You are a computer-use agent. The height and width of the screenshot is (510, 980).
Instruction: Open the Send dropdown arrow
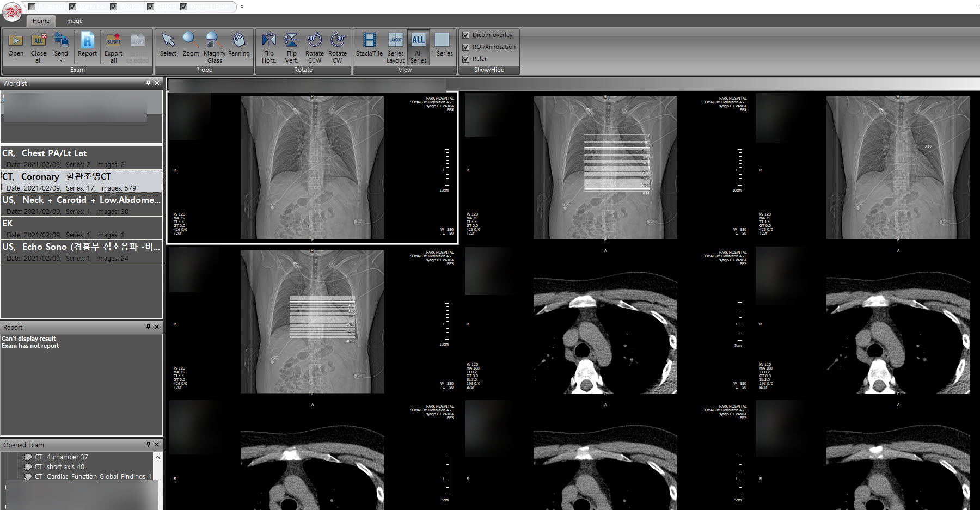click(x=61, y=60)
